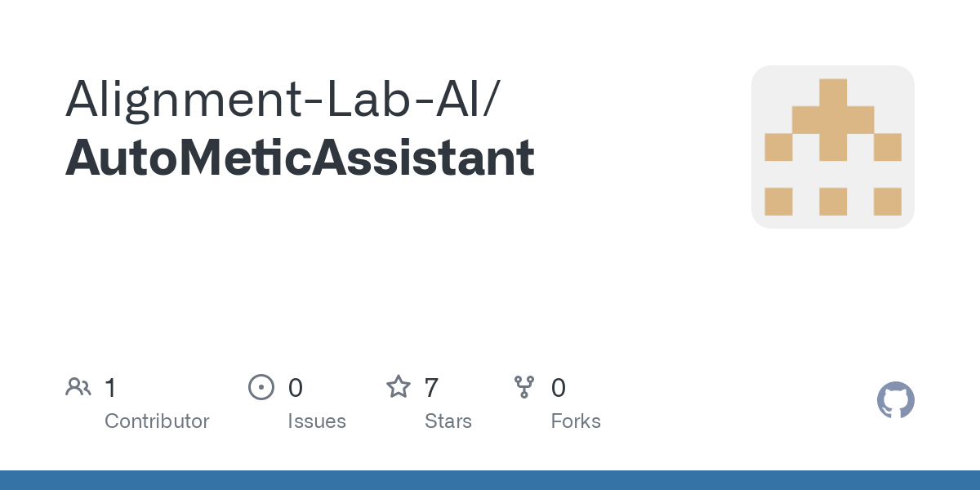Open the GitHub octocat logo
This screenshot has height=490, width=980.
[896, 400]
